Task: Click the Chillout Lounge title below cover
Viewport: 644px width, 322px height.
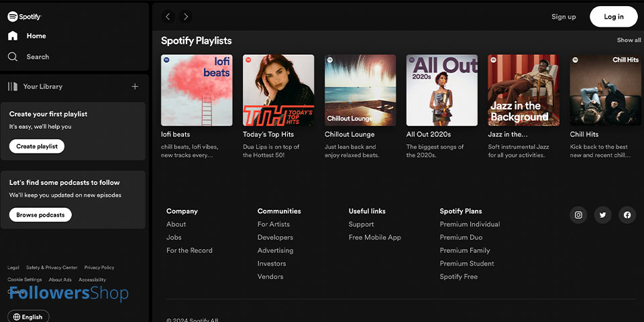Action: coord(350,134)
